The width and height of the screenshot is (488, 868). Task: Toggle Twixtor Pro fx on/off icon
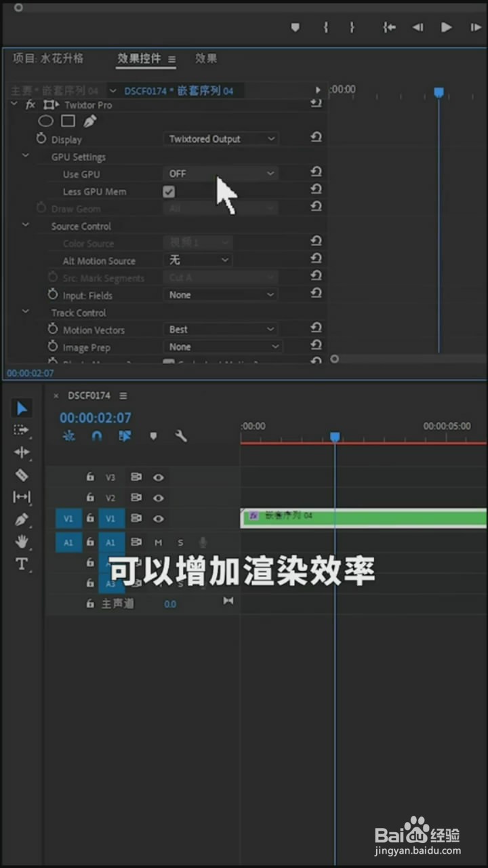[x=30, y=105]
